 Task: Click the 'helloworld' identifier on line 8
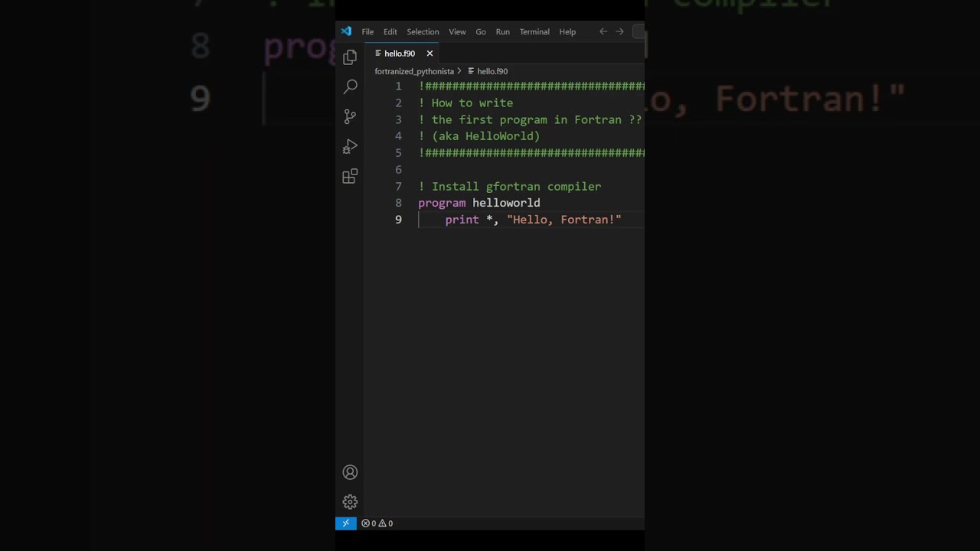click(x=506, y=203)
